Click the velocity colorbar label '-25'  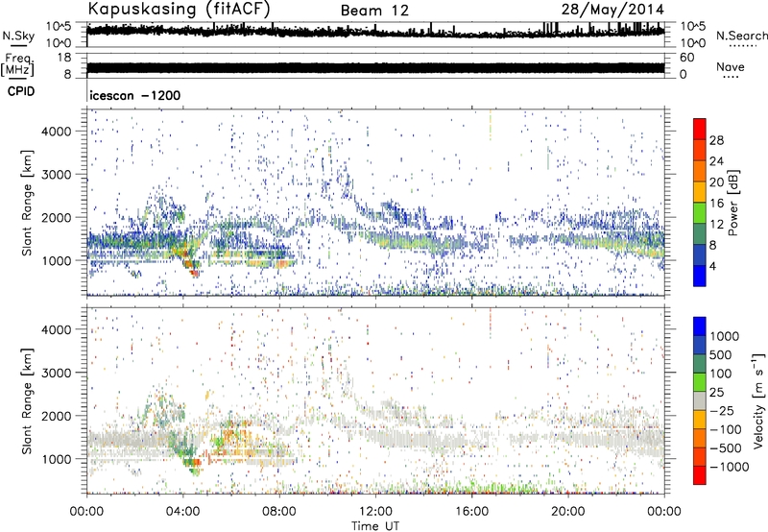722,411
